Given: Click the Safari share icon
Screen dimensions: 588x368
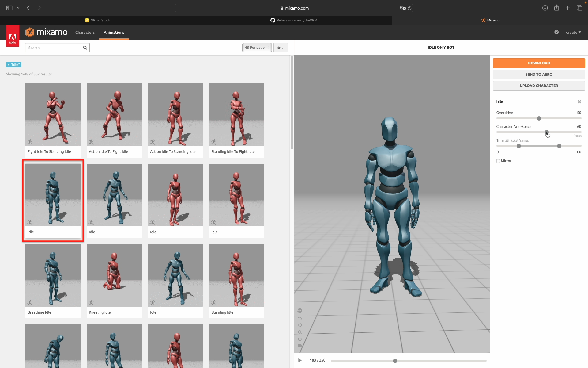Looking at the screenshot, I should tap(556, 8).
